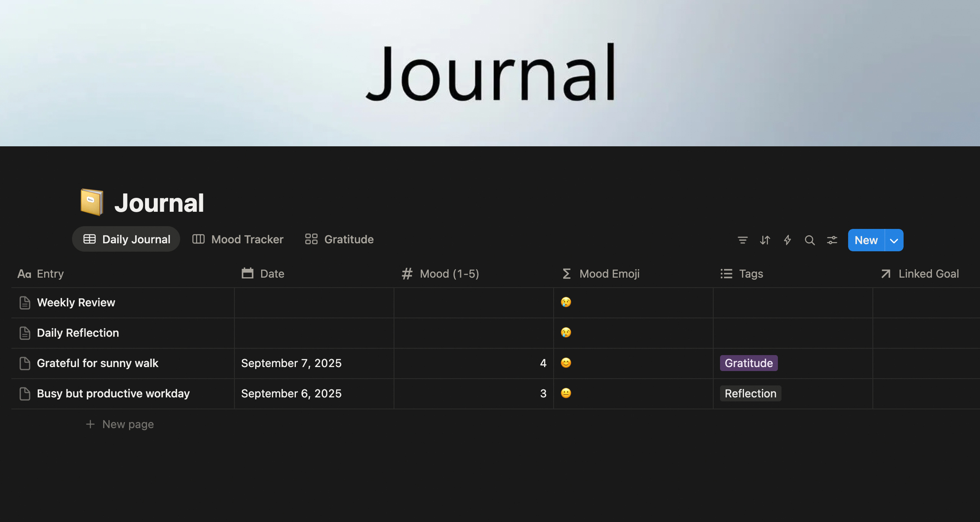This screenshot has width=980, height=522.
Task: Click the mood value 3 cell
Action: [474, 393]
